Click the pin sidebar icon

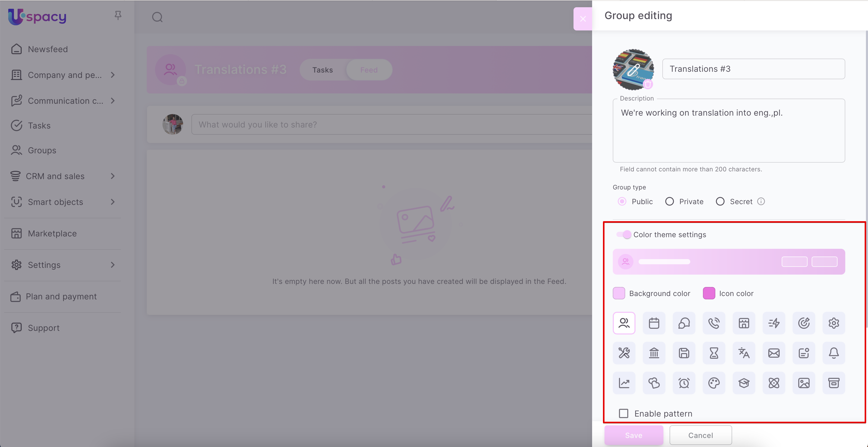point(118,15)
